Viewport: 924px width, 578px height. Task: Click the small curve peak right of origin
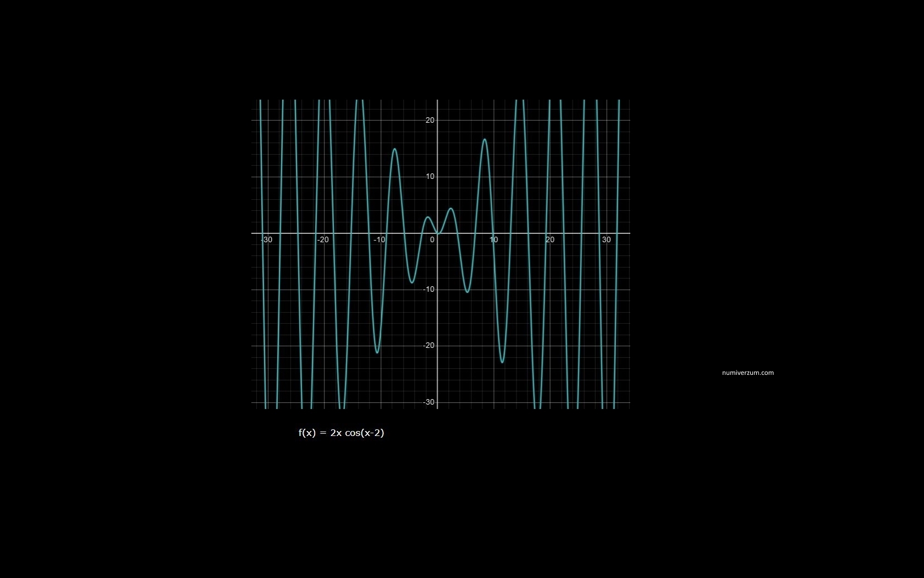point(451,209)
